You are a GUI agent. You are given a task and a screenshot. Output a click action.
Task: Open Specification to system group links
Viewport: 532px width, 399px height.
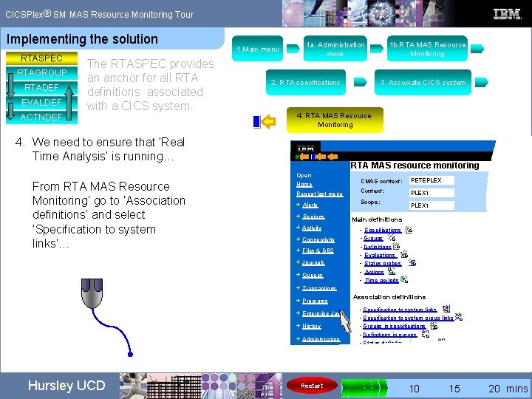tap(408, 318)
